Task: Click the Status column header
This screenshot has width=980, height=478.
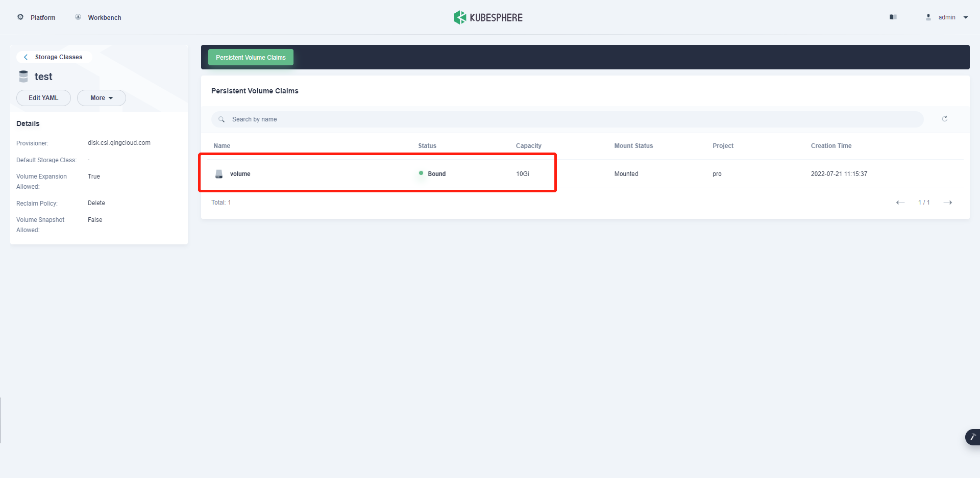Action: tap(427, 146)
